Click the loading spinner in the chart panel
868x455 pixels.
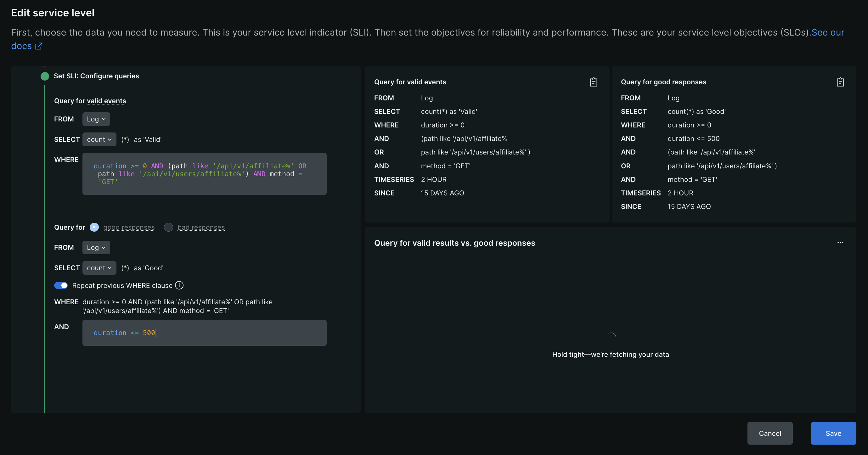[x=611, y=334]
